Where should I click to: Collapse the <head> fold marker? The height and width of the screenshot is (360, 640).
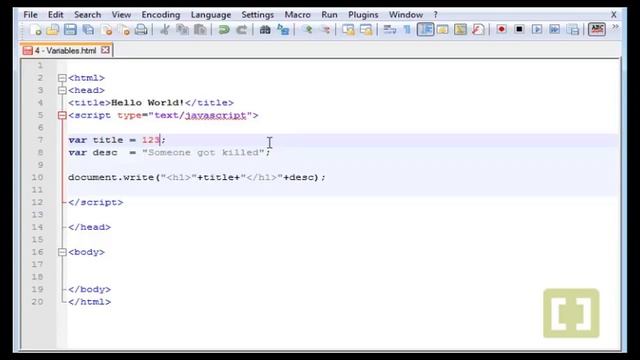pyautogui.click(x=62, y=90)
